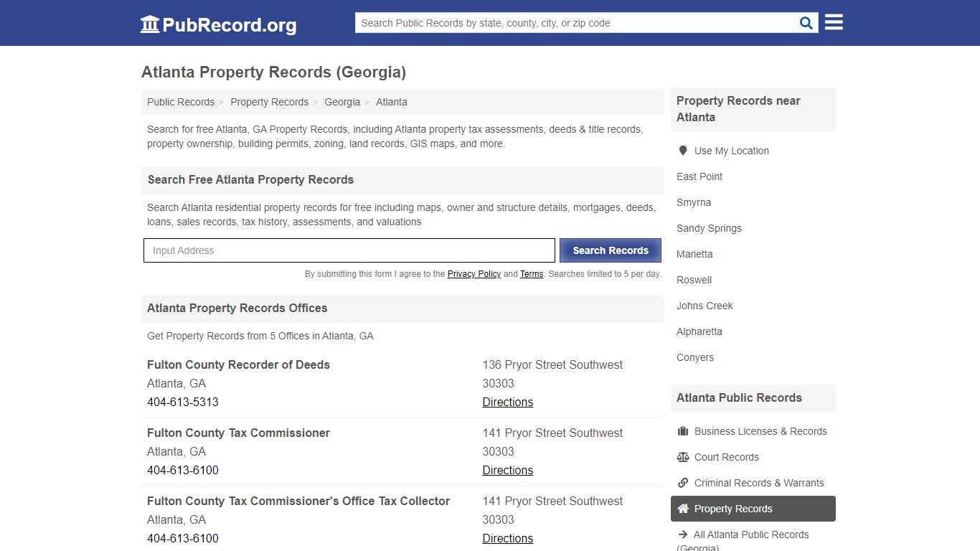Call 404-613-5313 phone number

click(x=183, y=402)
